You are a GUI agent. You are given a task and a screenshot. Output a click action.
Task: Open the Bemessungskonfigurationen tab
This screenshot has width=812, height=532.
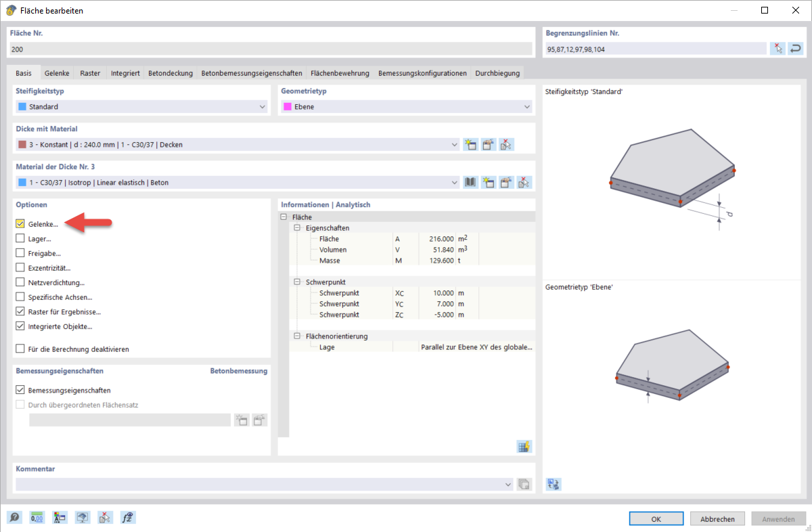[422, 73]
